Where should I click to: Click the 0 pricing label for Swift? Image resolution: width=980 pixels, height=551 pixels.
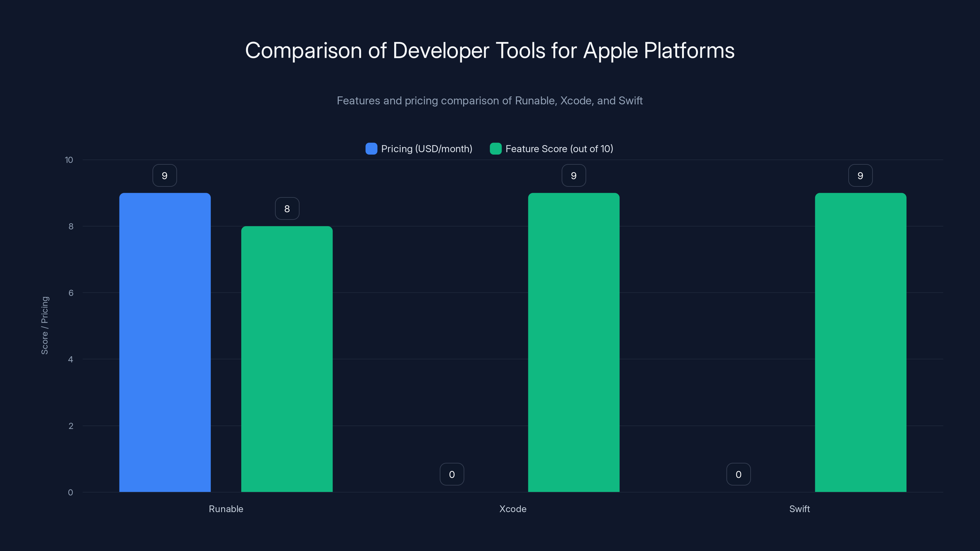pyautogui.click(x=738, y=474)
